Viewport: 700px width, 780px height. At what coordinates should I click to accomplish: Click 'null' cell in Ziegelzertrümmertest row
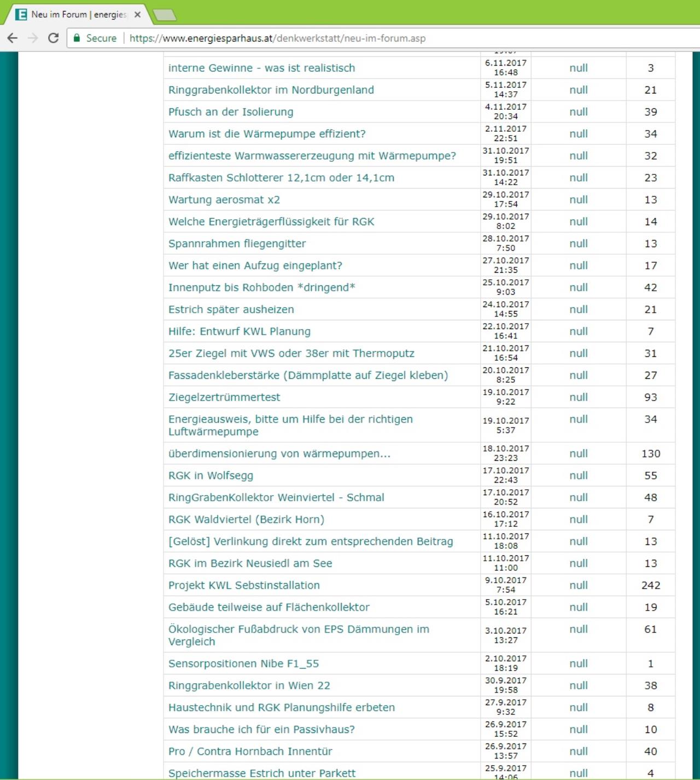pyautogui.click(x=579, y=397)
